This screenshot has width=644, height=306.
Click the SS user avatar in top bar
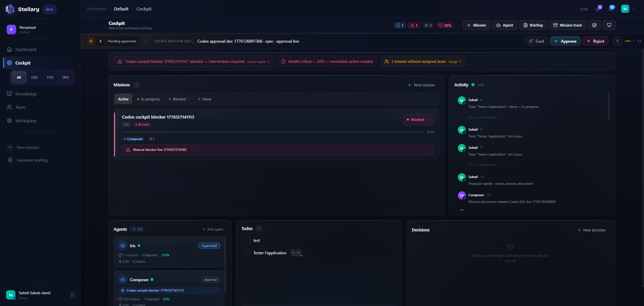[625, 9]
